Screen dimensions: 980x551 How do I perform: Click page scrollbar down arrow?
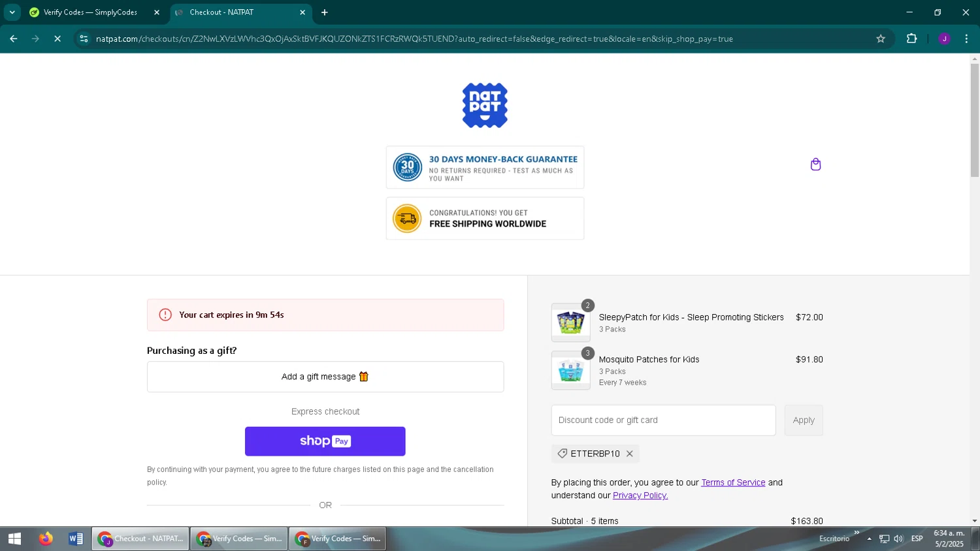pos(974,521)
